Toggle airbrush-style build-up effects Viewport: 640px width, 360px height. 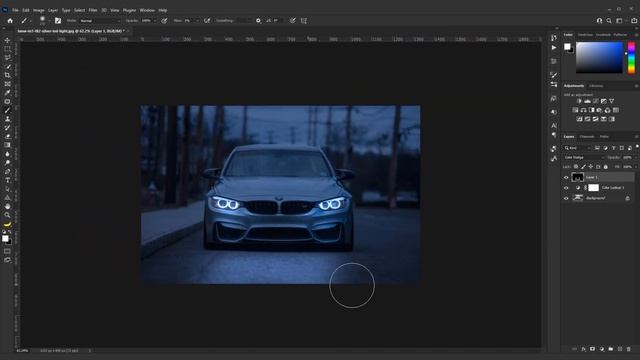click(207, 21)
